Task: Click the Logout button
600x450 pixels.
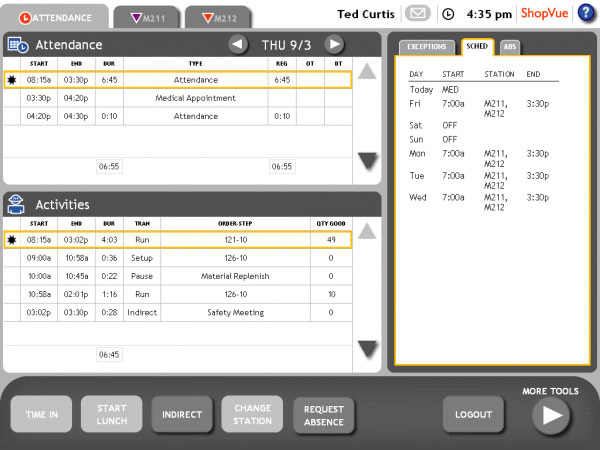Action: (473, 414)
